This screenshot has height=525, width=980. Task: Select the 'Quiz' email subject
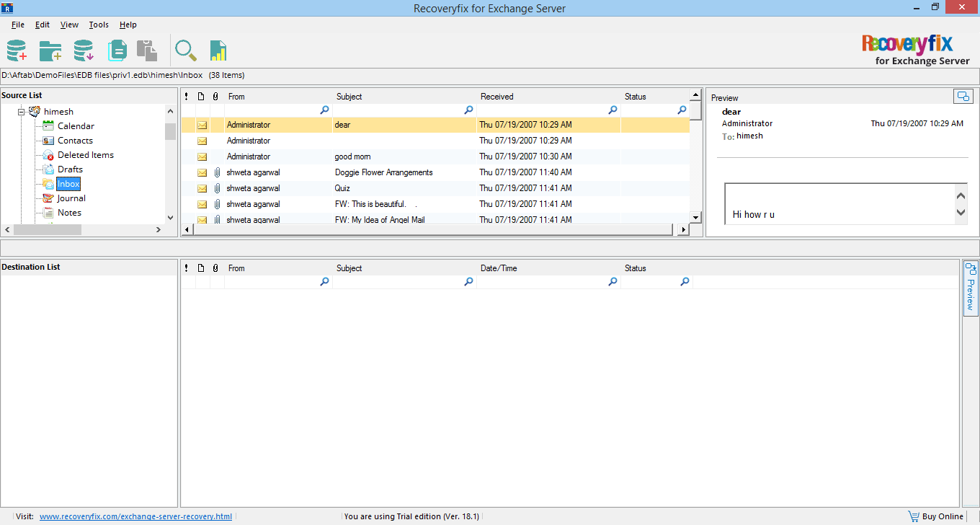point(342,188)
